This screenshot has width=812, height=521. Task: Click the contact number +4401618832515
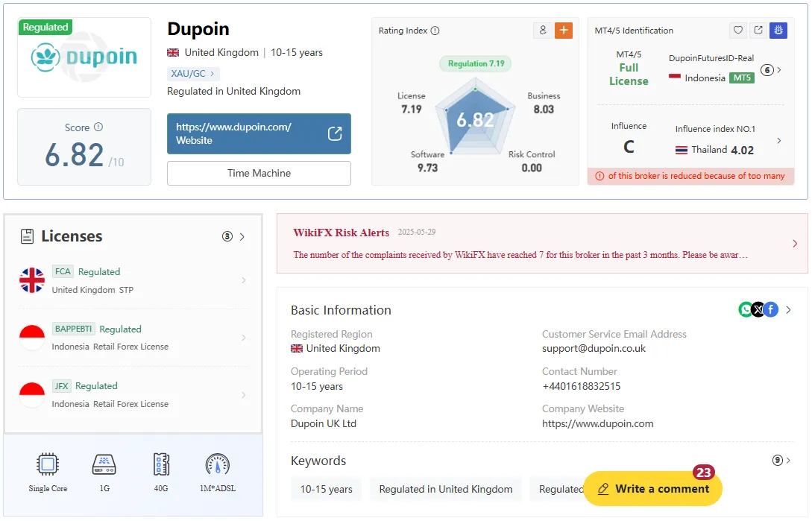[581, 386]
